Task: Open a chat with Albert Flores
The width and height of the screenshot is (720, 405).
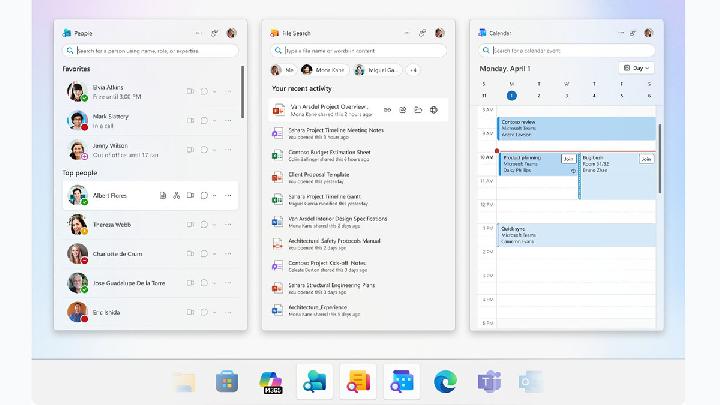Action: click(204, 196)
